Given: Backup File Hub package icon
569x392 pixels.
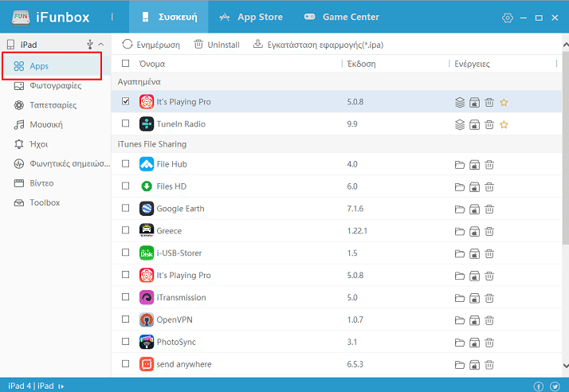Looking at the screenshot, I should (474, 165).
